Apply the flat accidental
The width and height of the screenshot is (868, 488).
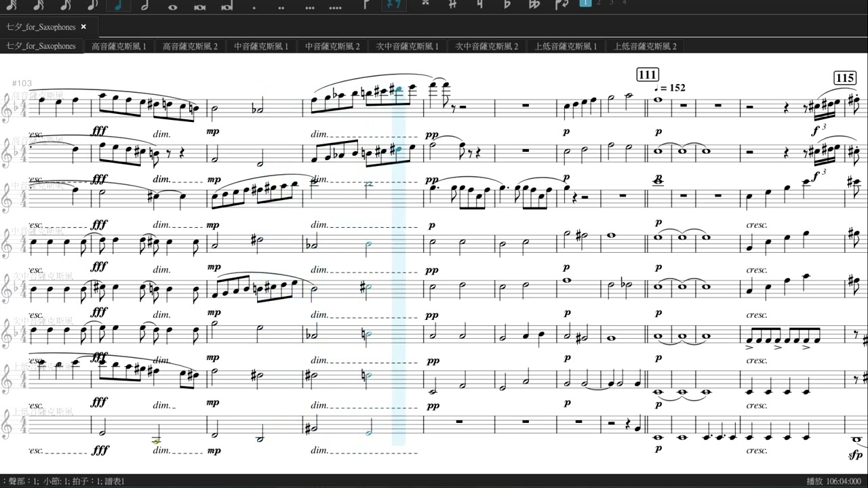507,4
